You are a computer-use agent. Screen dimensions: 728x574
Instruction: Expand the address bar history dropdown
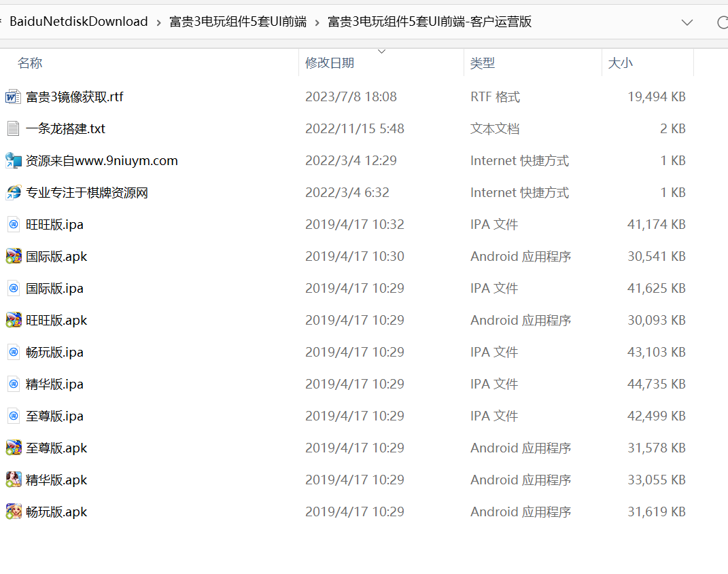[x=687, y=22]
